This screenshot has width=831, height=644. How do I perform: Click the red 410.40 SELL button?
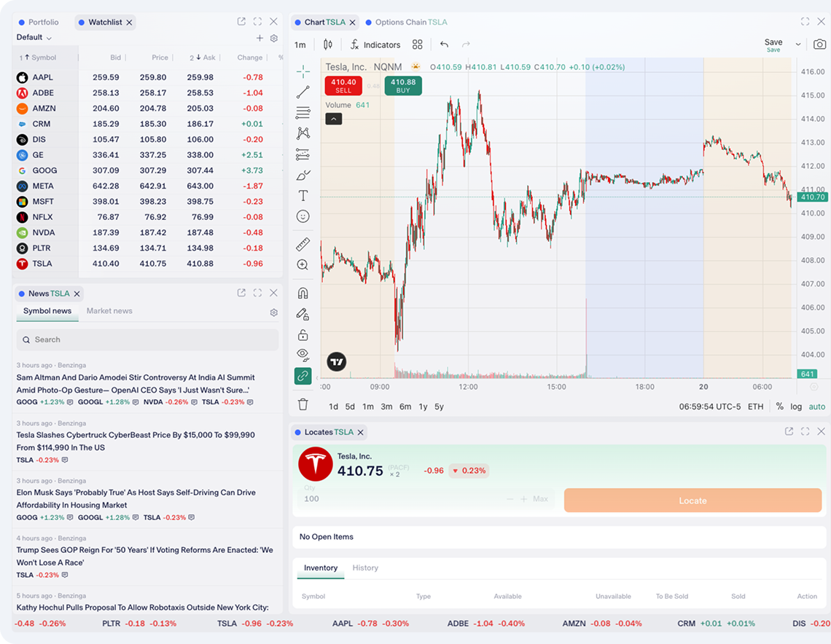click(343, 86)
